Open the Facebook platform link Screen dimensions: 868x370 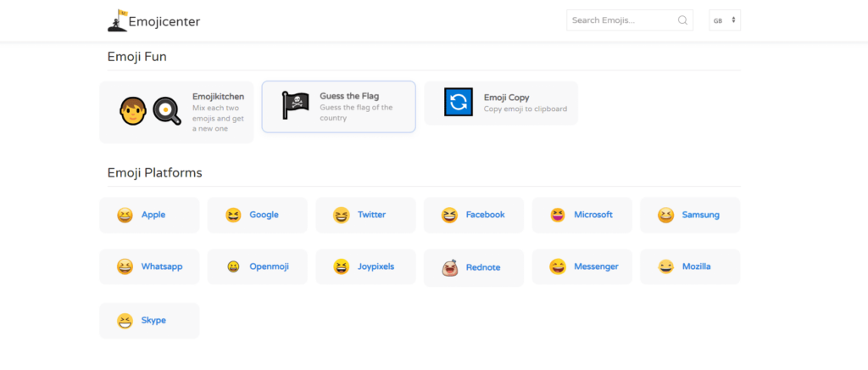[486, 215]
